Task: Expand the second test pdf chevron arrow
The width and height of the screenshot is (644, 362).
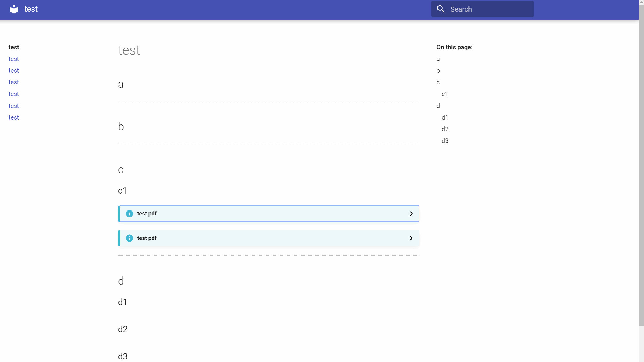Action: click(411, 238)
